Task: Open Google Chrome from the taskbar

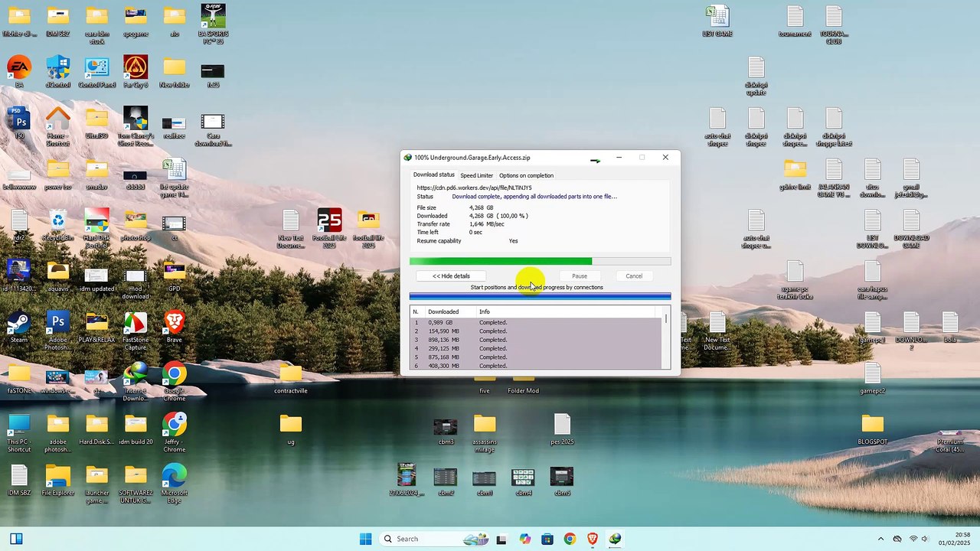Action: 570,539
